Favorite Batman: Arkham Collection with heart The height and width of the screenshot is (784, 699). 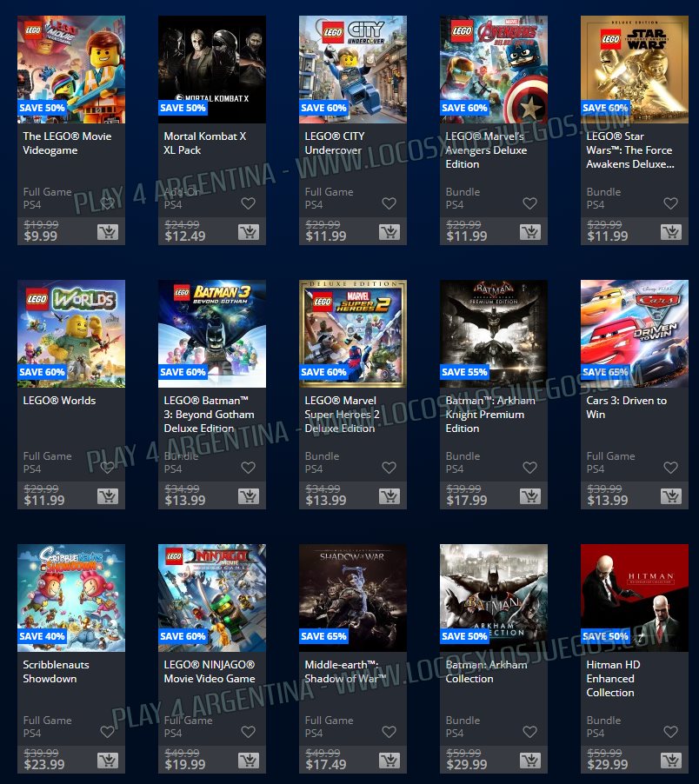click(530, 732)
